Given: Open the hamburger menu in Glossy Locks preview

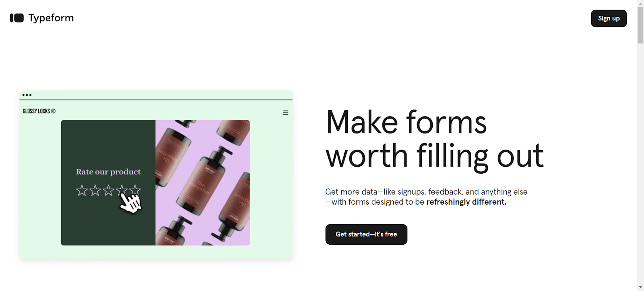Looking at the screenshot, I should [x=285, y=113].
